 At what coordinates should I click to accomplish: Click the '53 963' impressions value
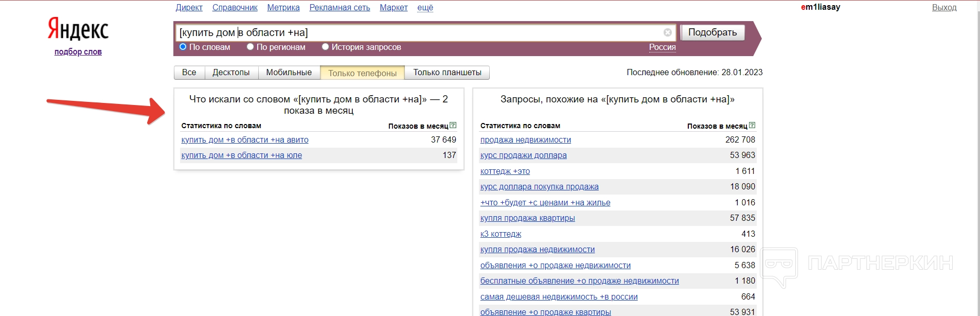(x=743, y=155)
